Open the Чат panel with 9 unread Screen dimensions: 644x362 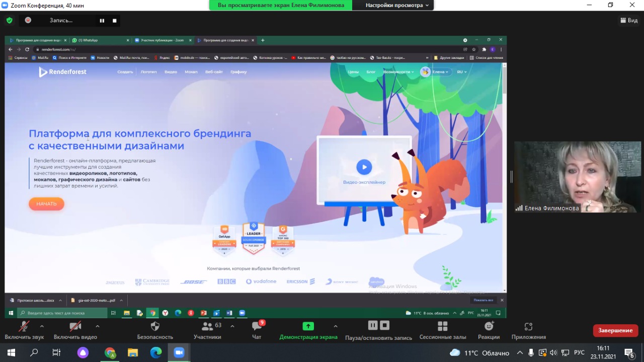(x=257, y=330)
